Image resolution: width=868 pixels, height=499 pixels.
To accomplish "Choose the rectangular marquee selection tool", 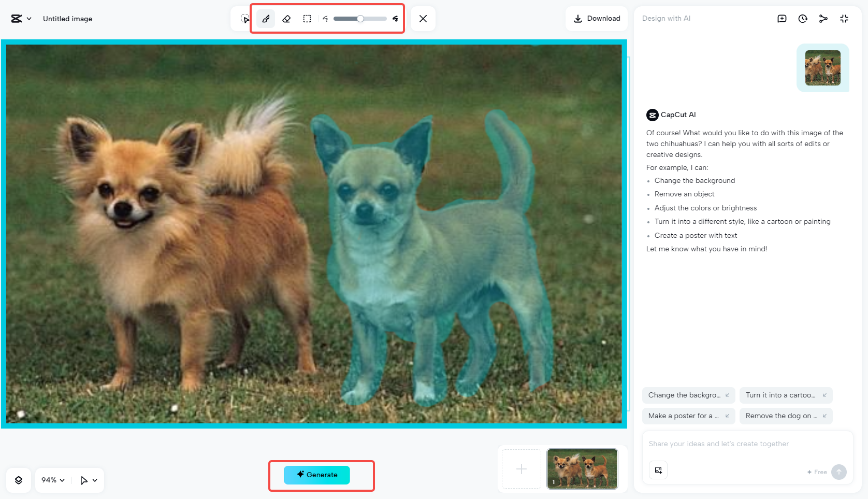I will tap(307, 19).
